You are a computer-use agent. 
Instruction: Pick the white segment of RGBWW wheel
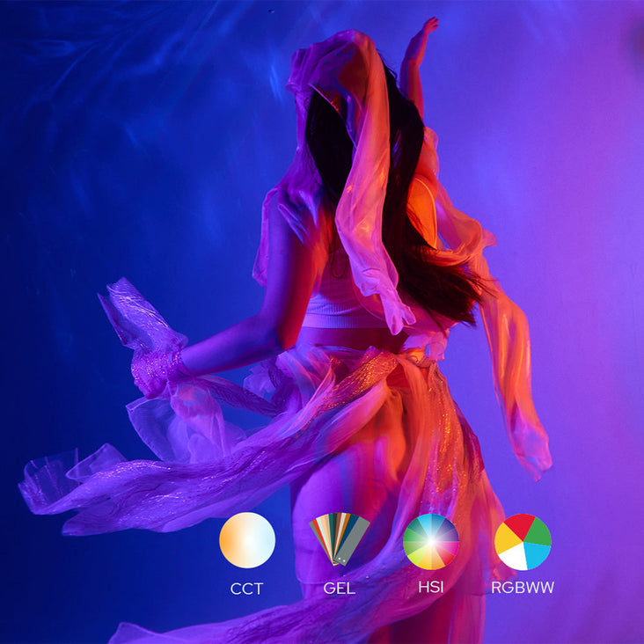pyautogui.click(x=516, y=559)
